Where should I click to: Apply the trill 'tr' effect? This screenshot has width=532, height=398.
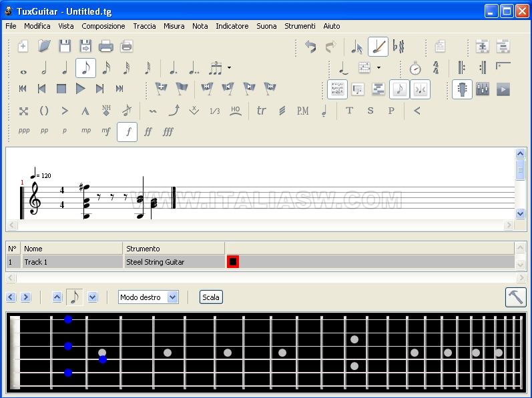tap(262, 111)
